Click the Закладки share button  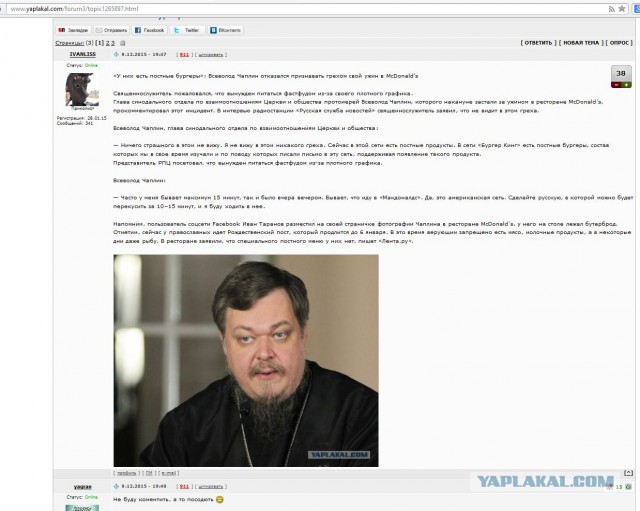(x=73, y=30)
